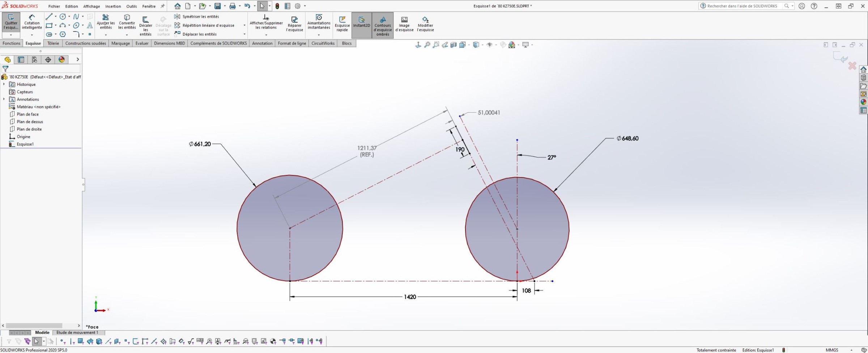Open the Insertion menu
Screen dimensions: 868x353
tap(113, 6)
